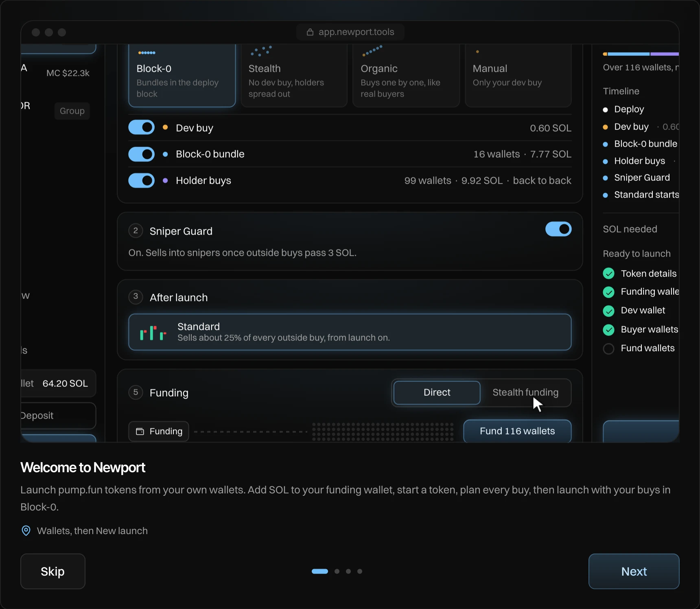Image resolution: width=700 pixels, height=609 pixels.
Task: Click the 64.20 SOL wallet balance
Action: (x=65, y=383)
